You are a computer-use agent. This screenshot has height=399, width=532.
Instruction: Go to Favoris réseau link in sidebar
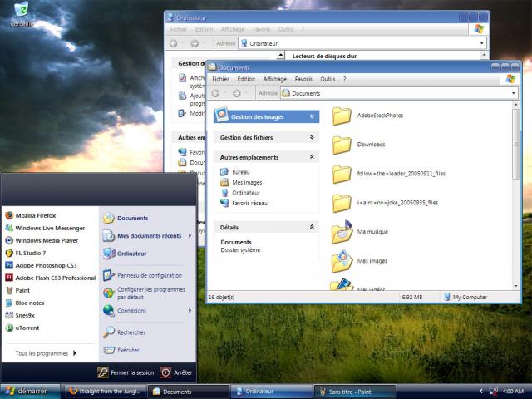click(244, 203)
